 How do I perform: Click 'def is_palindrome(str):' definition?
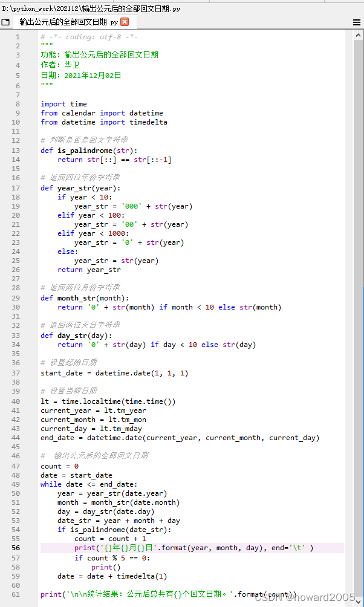89,151
